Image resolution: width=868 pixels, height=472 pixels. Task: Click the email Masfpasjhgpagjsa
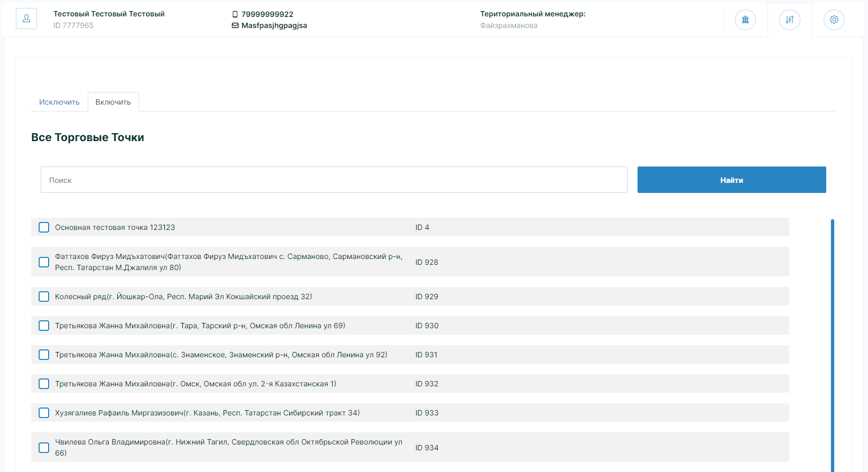pyautogui.click(x=274, y=25)
